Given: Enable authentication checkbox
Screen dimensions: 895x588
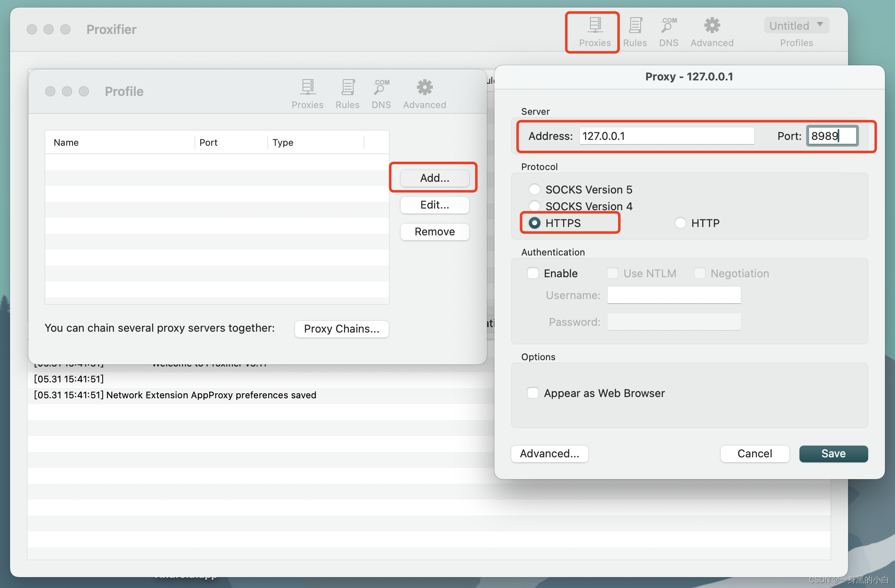Looking at the screenshot, I should coord(533,273).
